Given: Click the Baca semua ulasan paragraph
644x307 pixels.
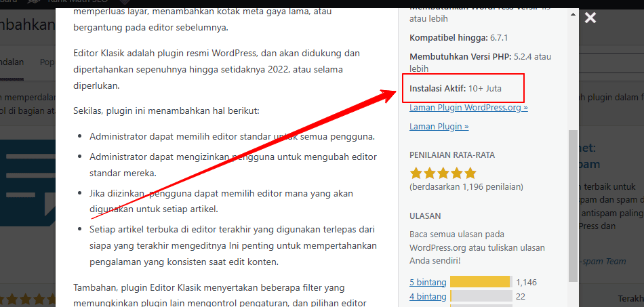Looking at the screenshot, I should pyautogui.click(x=477, y=247).
